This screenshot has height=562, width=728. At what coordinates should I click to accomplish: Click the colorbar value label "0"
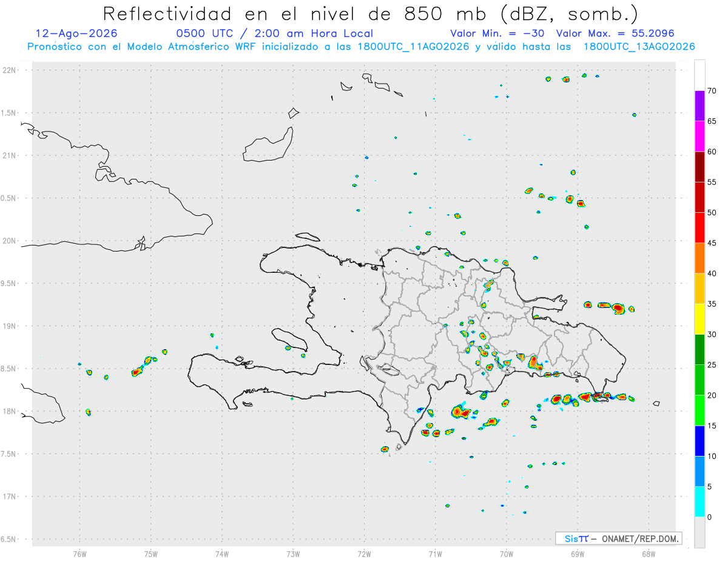point(709,517)
